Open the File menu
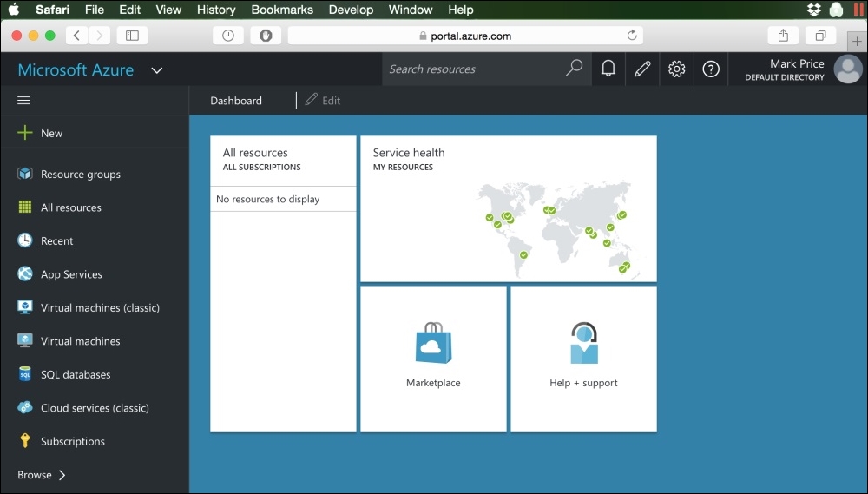Viewport: 868px width, 494px height. click(x=95, y=10)
